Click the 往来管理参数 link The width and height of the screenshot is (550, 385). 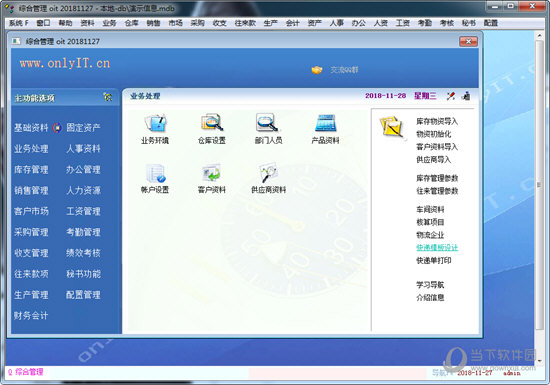click(x=437, y=191)
